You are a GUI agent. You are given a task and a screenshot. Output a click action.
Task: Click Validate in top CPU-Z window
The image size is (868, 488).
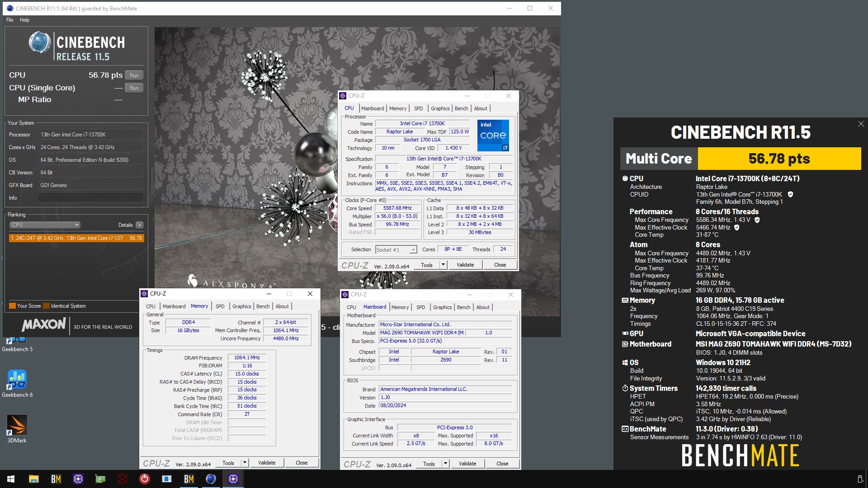tap(465, 265)
